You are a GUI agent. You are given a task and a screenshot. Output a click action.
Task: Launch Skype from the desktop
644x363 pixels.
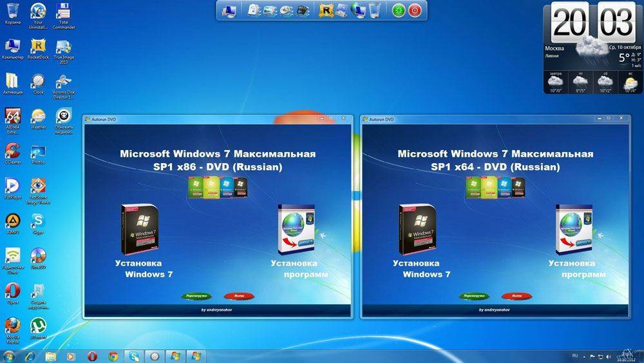point(39,221)
